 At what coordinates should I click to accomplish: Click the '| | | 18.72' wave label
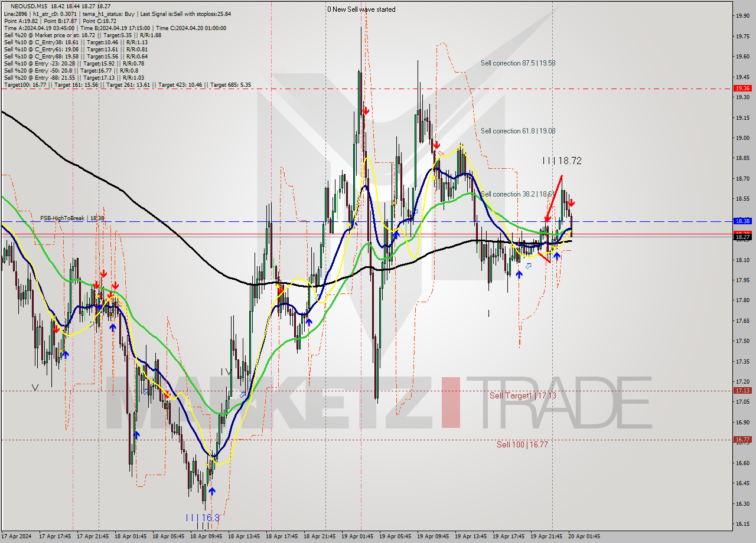tap(562, 161)
